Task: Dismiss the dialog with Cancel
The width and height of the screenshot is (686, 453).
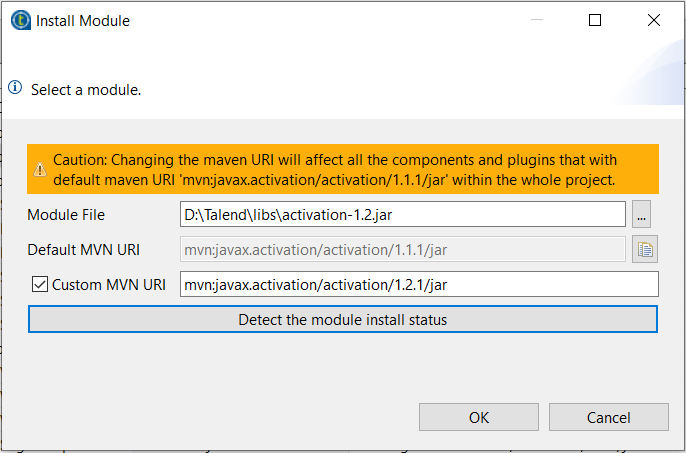Action: click(x=608, y=417)
